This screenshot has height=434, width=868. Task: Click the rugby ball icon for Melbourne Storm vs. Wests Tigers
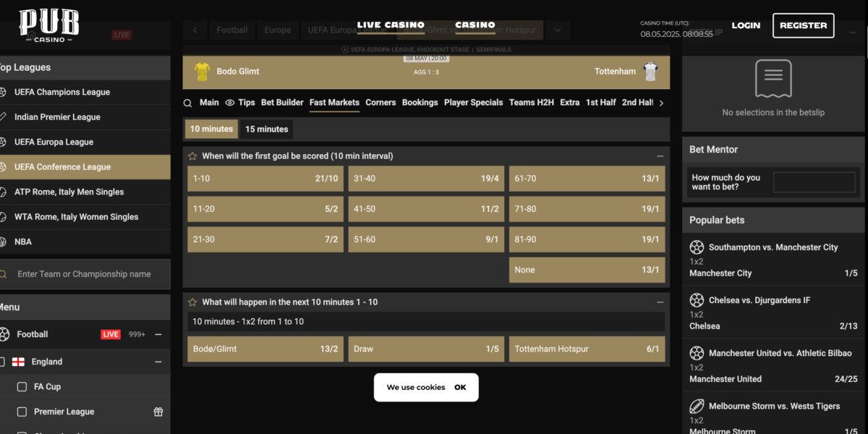pyautogui.click(x=697, y=406)
